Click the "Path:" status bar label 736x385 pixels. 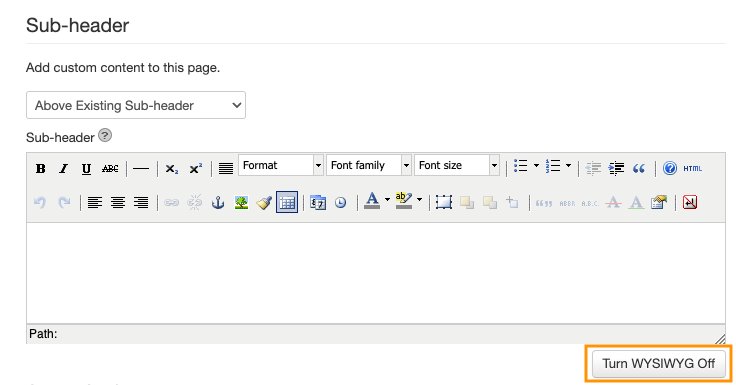pos(43,334)
